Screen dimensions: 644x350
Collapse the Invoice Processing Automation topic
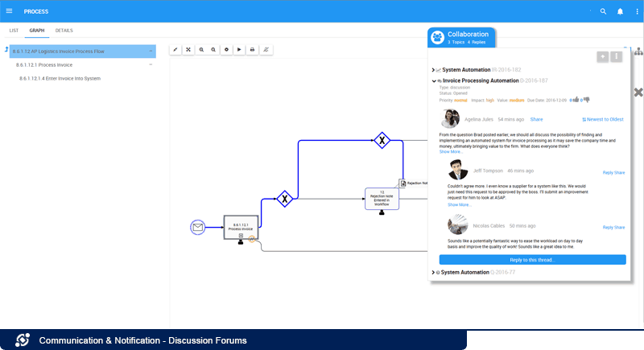434,81
